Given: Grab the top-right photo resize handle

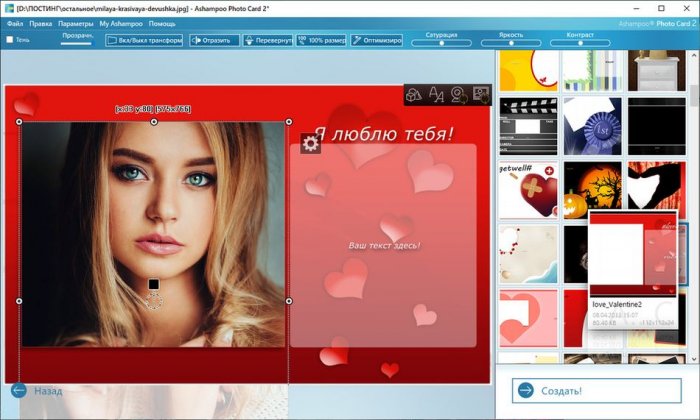Looking at the screenshot, I should pos(289,121).
